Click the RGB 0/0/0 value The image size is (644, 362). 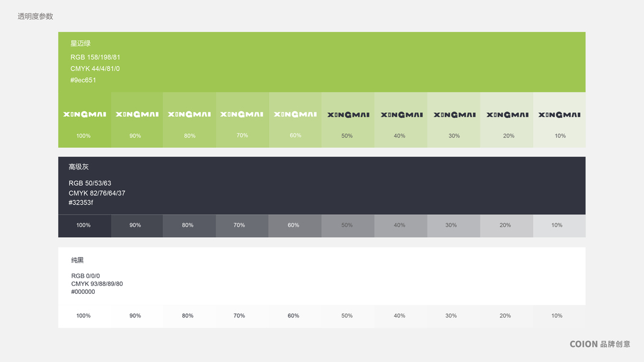click(86, 276)
